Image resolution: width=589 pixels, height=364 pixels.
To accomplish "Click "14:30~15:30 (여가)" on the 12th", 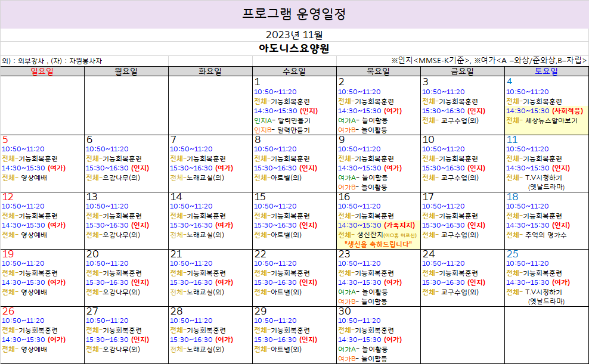I will [34, 226].
